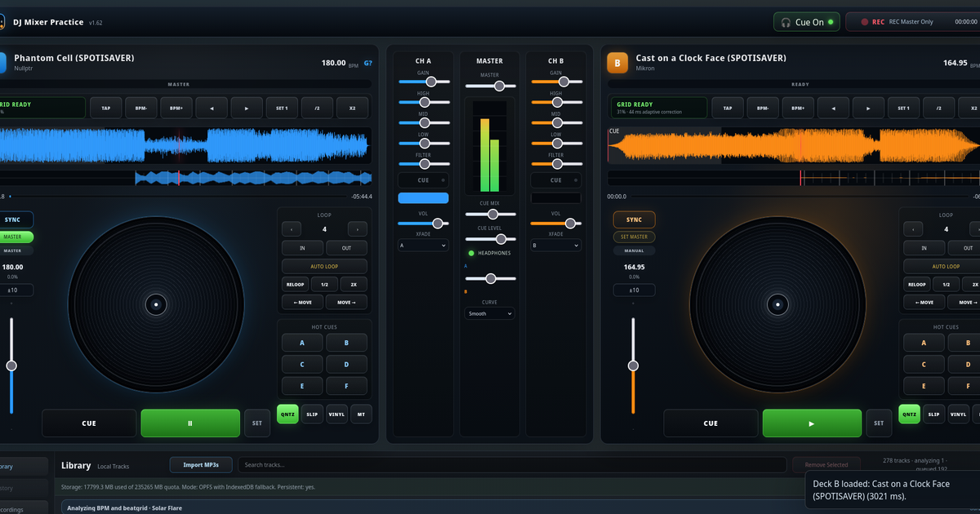Decrease Deck A loop length with left chevron
980x514 pixels.
[x=292, y=229]
